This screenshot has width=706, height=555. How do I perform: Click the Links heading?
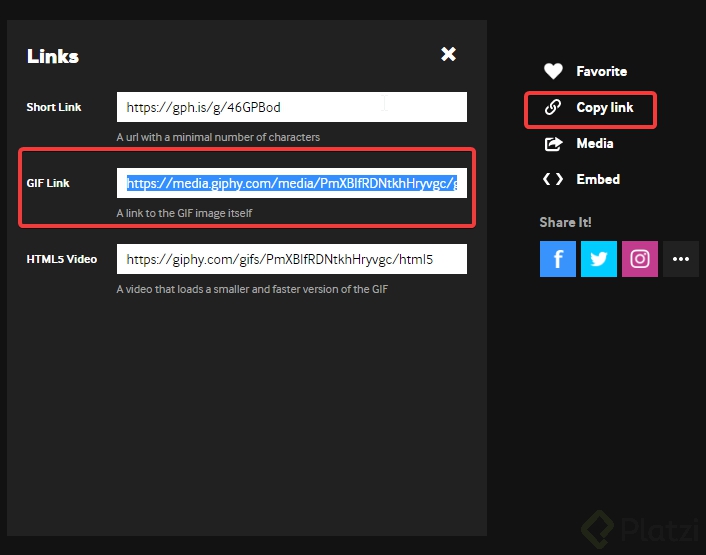click(53, 56)
